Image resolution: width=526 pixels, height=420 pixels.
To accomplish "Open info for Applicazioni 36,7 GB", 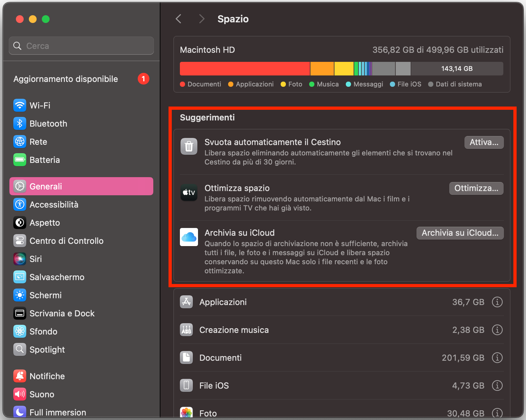I will pyautogui.click(x=497, y=302).
